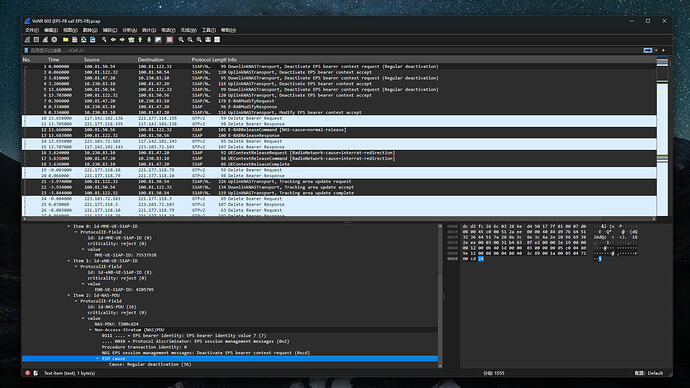Collapse the value node above NAS-PDU
Viewport: 690px width, 388px height.
(x=83, y=318)
